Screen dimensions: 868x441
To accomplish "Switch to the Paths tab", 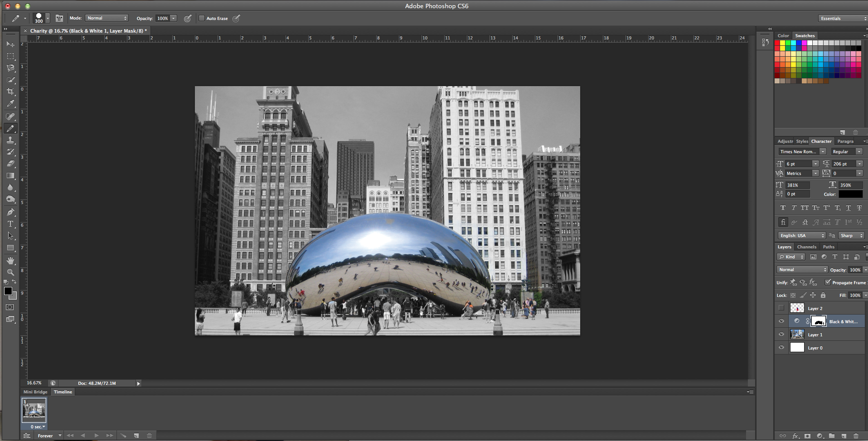I will (829, 247).
